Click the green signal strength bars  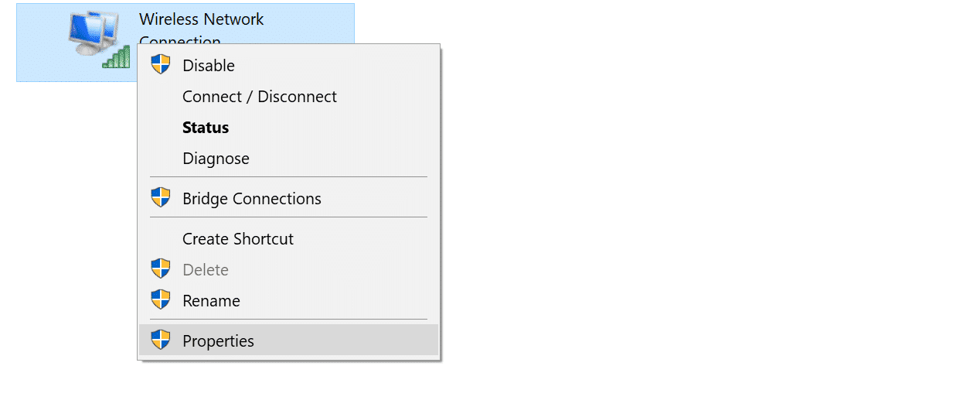point(117,58)
